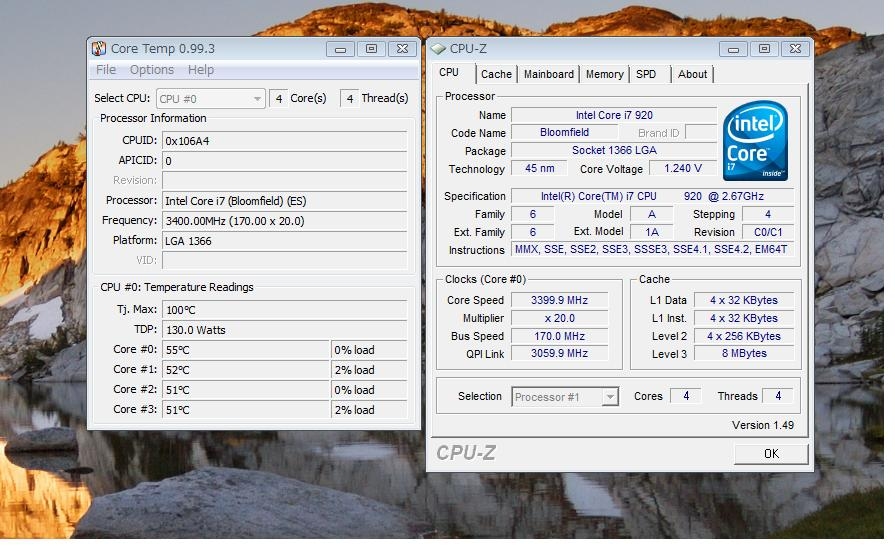The image size is (895, 557).
Task: Open the Options menu in Core Temp
Action: coord(152,70)
